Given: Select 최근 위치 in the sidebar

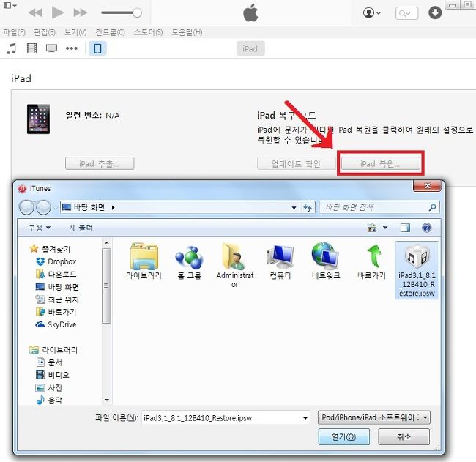Looking at the screenshot, I should [x=58, y=299].
